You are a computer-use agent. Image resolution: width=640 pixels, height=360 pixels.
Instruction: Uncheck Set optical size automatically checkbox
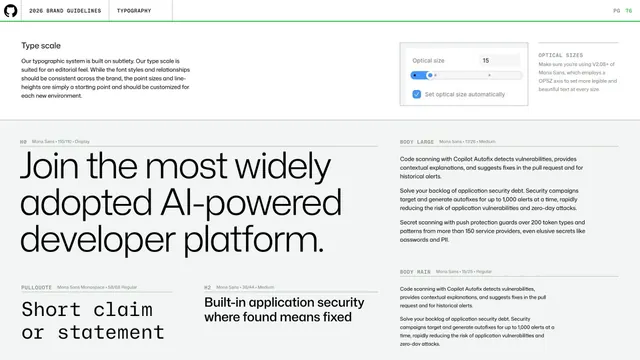click(416, 94)
